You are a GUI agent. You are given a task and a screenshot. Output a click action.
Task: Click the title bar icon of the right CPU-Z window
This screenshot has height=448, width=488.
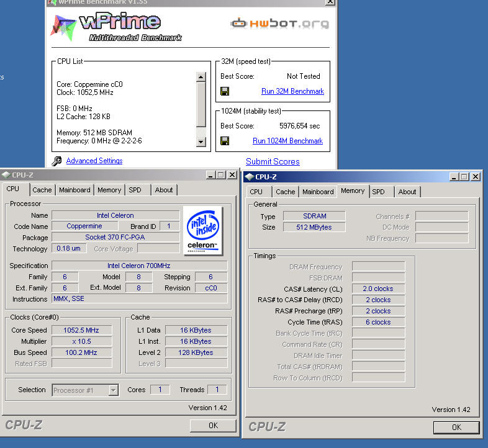(x=250, y=177)
